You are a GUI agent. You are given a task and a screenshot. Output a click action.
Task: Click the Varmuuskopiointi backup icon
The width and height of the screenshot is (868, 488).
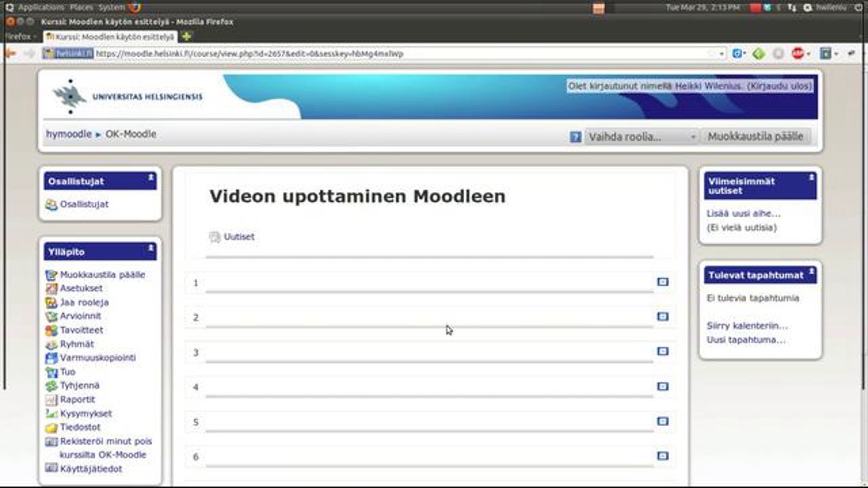click(x=51, y=358)
